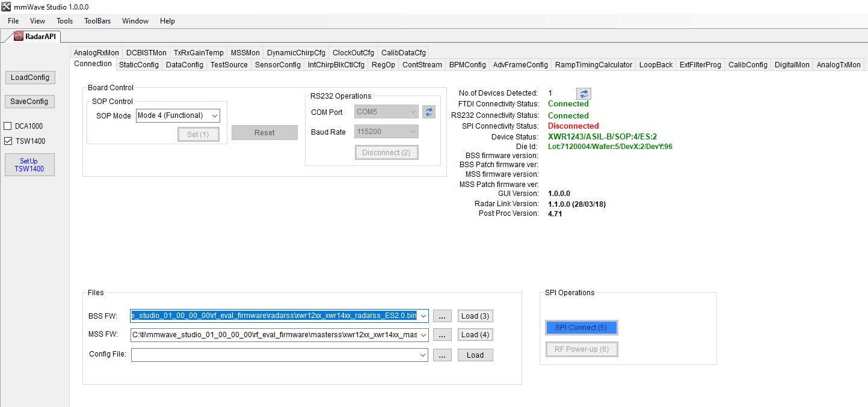Switch to the MSSMon tab

(x=245, y=53)
